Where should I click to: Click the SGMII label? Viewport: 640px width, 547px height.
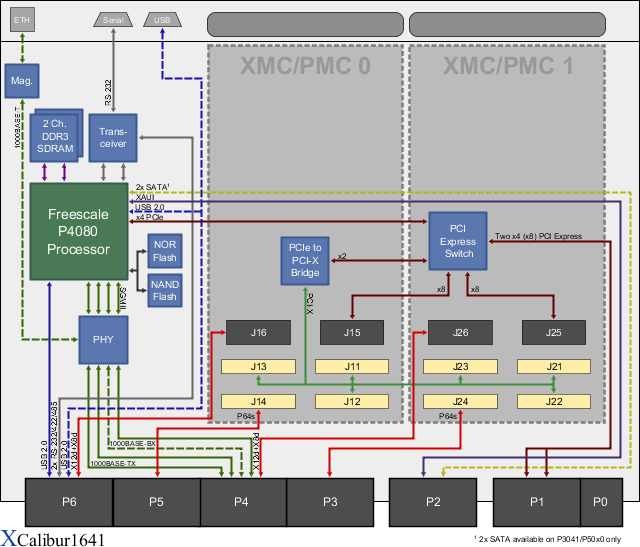[x=122, y=299]
